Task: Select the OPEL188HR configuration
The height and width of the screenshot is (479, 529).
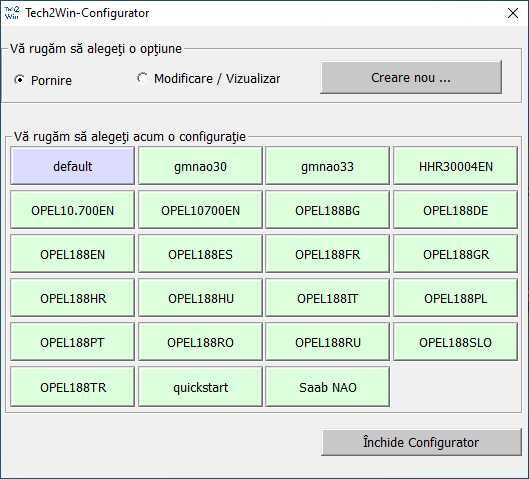Action: coord(73,298)
